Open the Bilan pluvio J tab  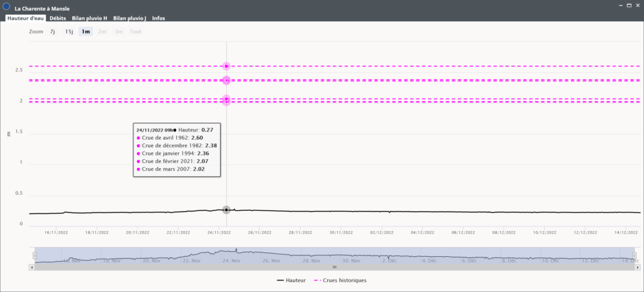pyautogui.click(x=130, y=18)
